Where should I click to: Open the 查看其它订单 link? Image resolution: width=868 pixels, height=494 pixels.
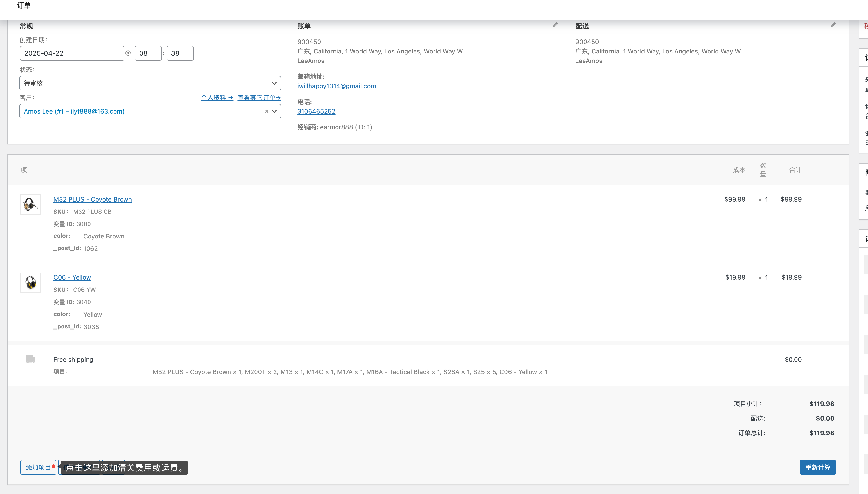click(x=259, y=98)
